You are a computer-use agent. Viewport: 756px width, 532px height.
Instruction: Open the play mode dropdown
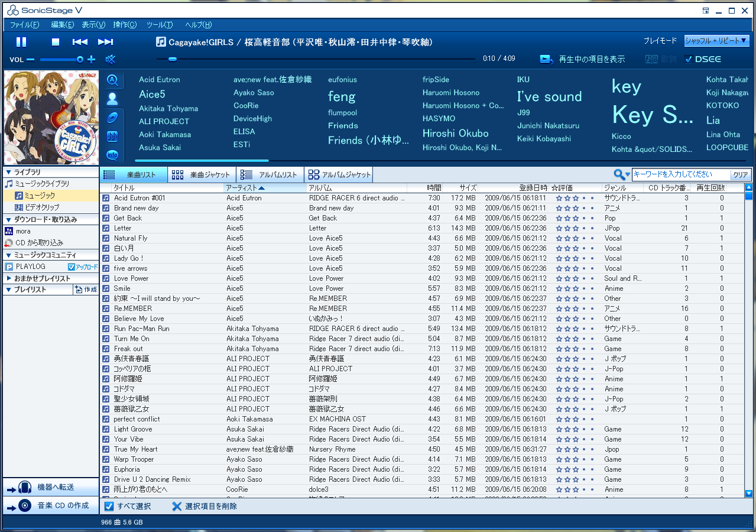pyautogui.click(x=716, y=41)
